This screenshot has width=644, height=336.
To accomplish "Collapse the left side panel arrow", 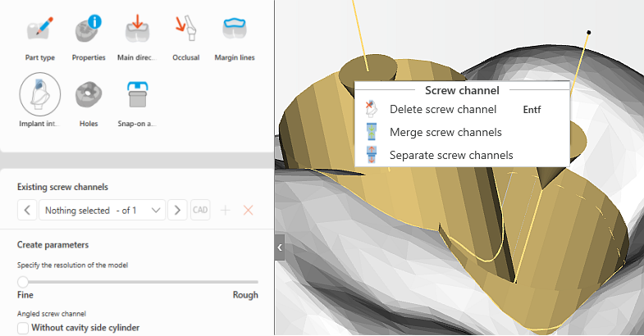I will [280, 247].
